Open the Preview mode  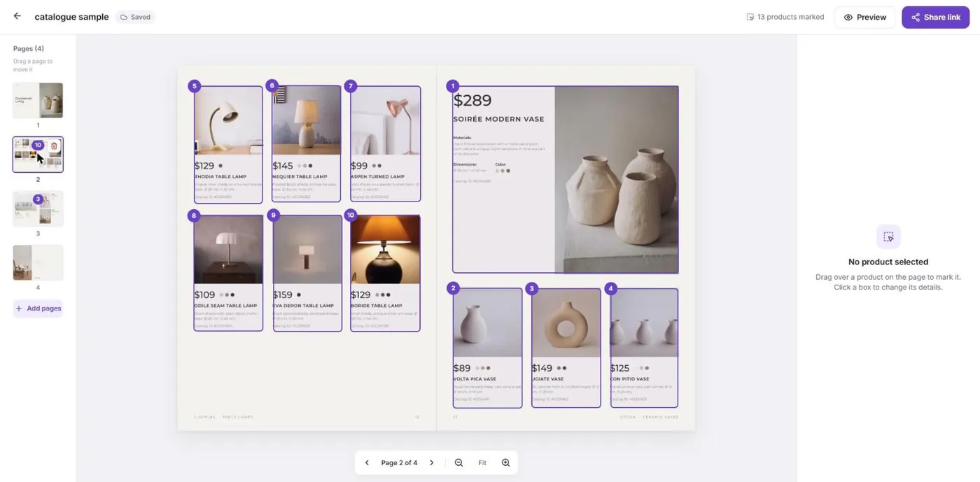(x=865, y=17)
